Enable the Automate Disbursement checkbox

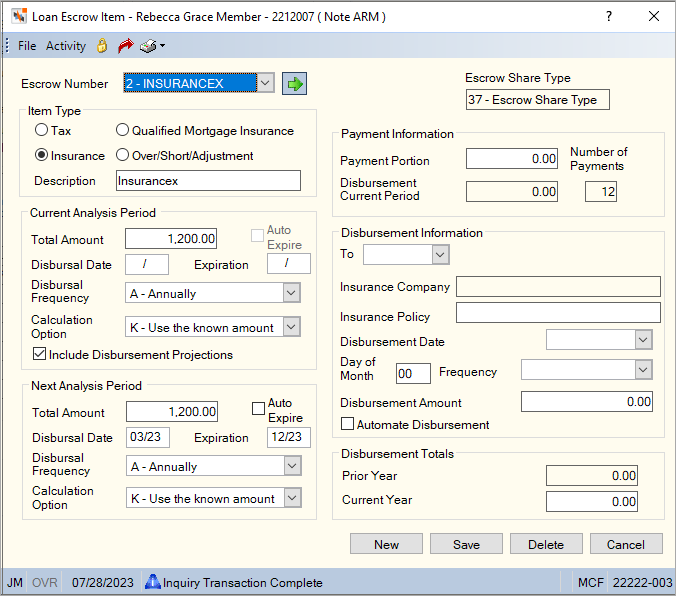click(x=347, y=423)
